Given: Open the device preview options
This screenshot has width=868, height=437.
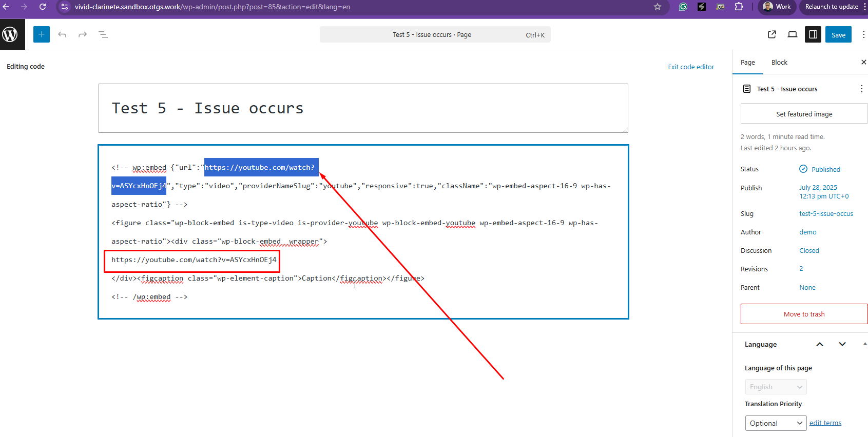Looking at the screenshot, I should (793, 34).
